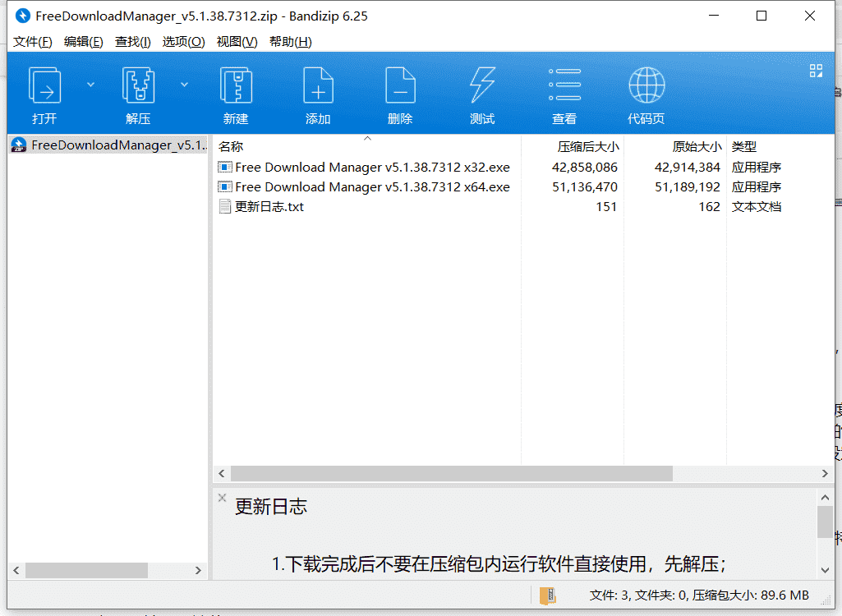Sort by the 名称 column header
The height and width of the screenshot is (616, 842).
(231, 147)
